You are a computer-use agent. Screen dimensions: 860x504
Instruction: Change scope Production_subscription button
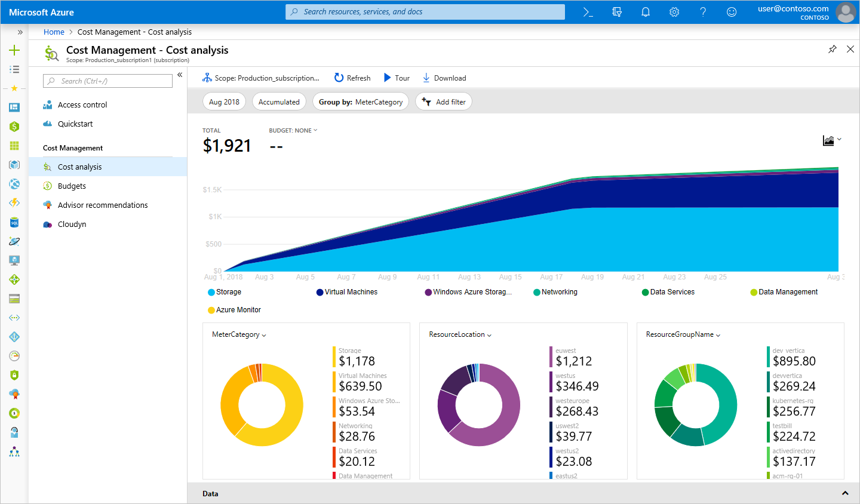(261, 78)
